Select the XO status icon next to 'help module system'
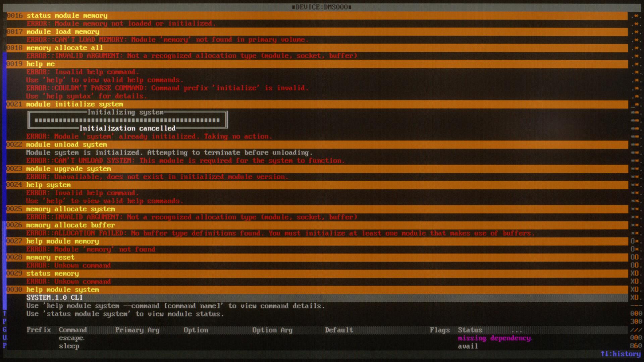644x362 pixels. [634, 290]
